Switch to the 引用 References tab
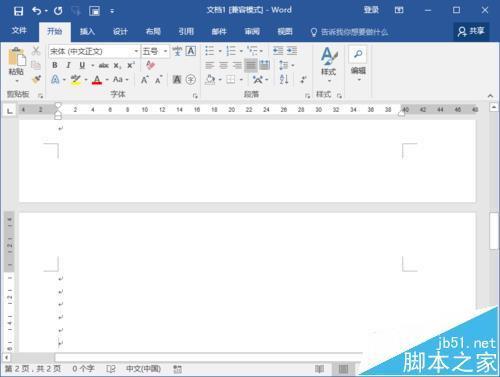The height and width of the screenshot is (377, 500). 186,32
